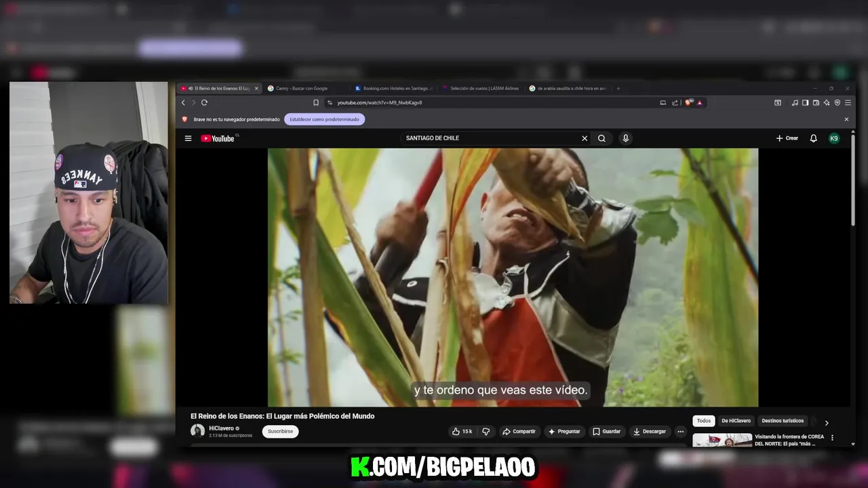Bookmark this page in Brave
The width and height of the screenshot is (868, 488).
pos(315,102)
